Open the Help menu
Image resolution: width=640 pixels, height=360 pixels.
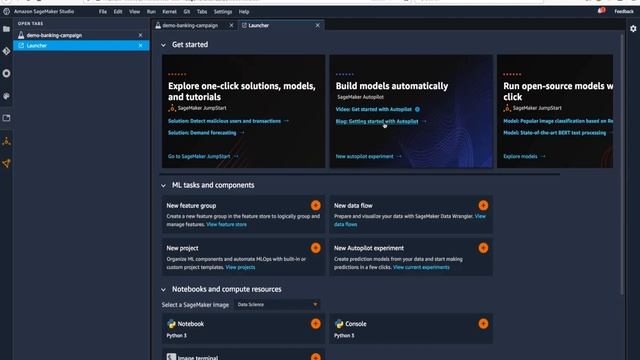click(x=244, y=12)
